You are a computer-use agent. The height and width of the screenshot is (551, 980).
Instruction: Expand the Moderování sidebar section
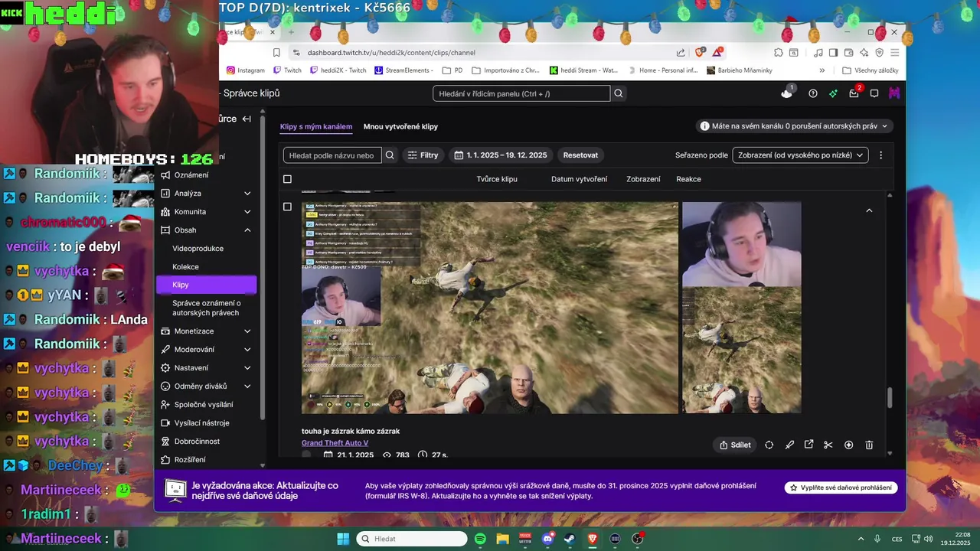[x=247, y=350]
